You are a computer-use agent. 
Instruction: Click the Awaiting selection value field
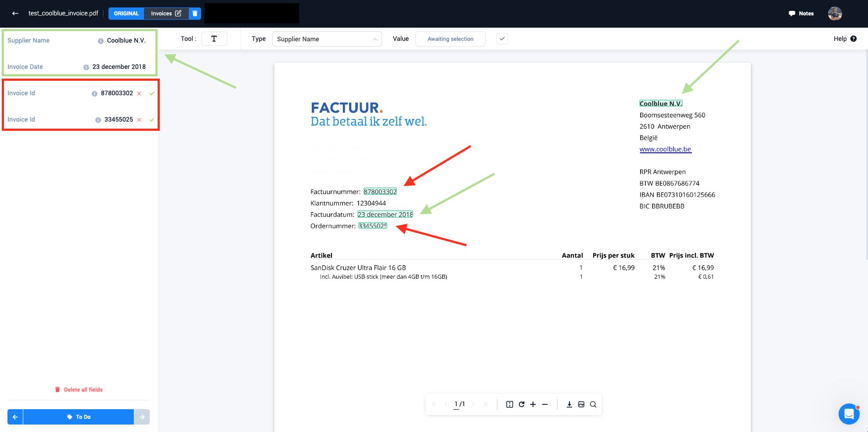(450, 39)
